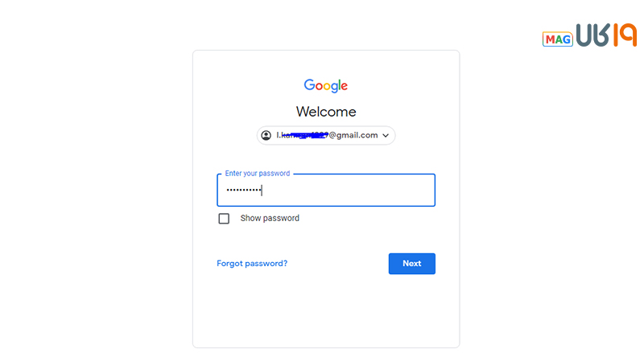Click the Google logo
644x357 pixels.
click(x=326, y=85)
